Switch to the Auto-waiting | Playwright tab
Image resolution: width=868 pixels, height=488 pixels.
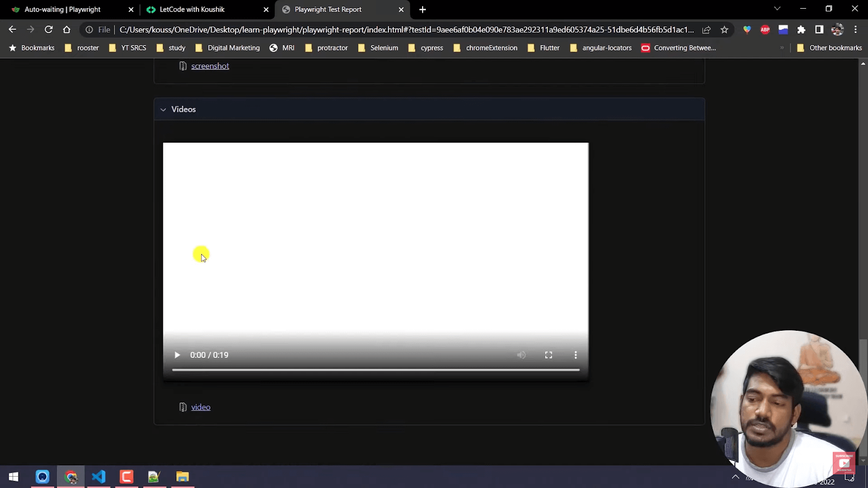(x=62, y=9)
